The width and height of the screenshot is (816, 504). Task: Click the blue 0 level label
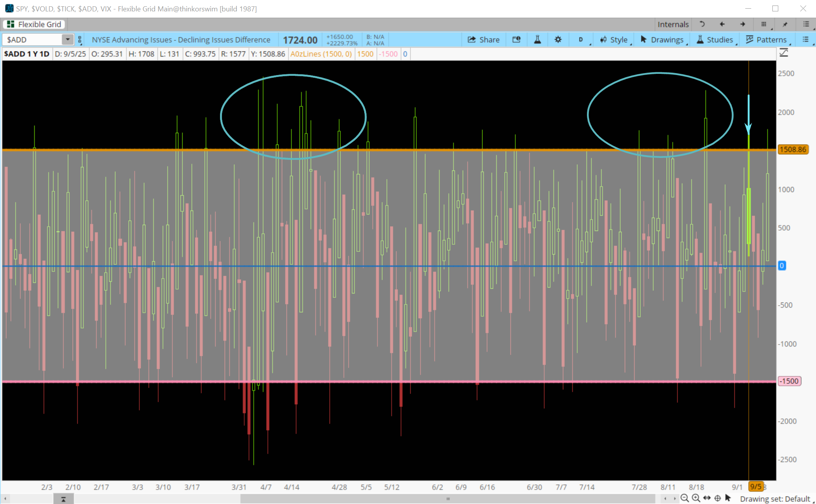tap(782, 266)
